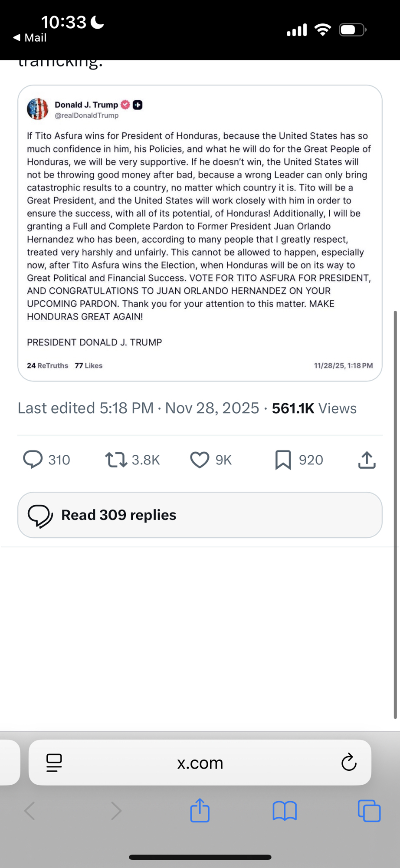Viewport: 400px width, 868px height.
Task: Go back to previous page
Action: point(30,810)
